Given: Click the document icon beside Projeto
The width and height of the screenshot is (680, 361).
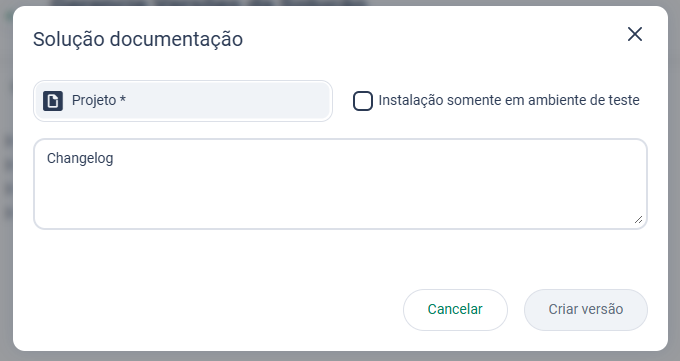Looking at the screenshot, I should (x=53, y=101).
